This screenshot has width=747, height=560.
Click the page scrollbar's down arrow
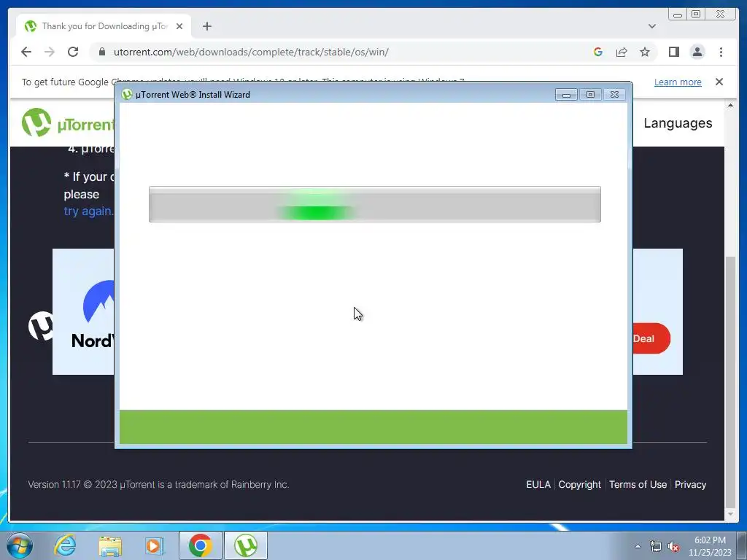730,514
